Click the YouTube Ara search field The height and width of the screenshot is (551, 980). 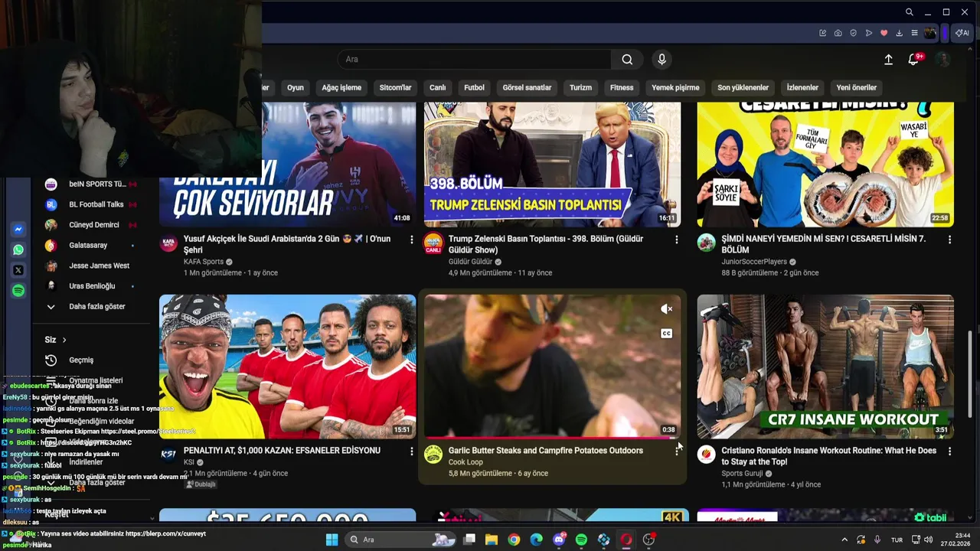tap(475, 60)
